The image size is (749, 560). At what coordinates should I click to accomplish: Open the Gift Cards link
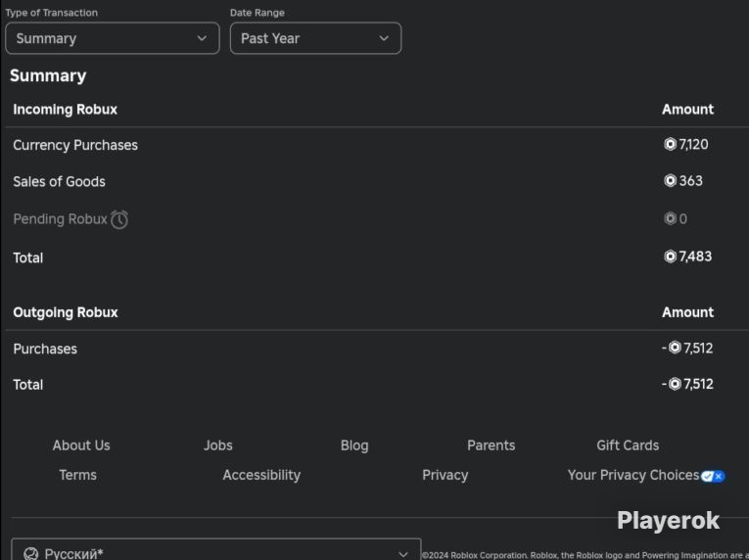click(628, 445)
